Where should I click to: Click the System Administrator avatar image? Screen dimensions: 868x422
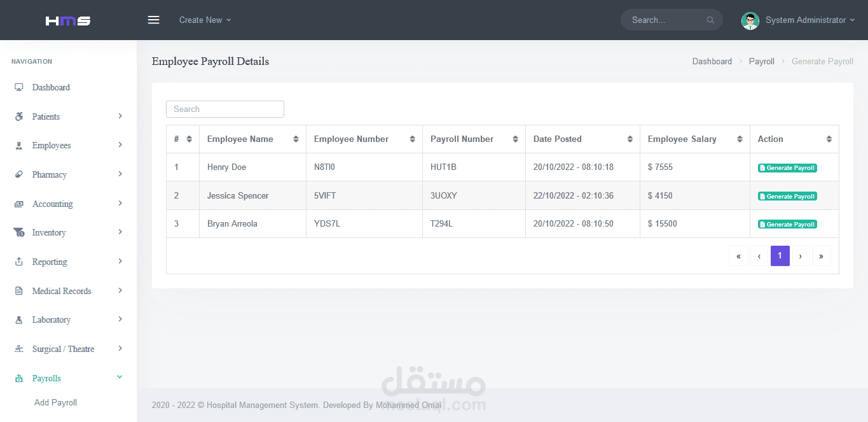coord(750,20)
